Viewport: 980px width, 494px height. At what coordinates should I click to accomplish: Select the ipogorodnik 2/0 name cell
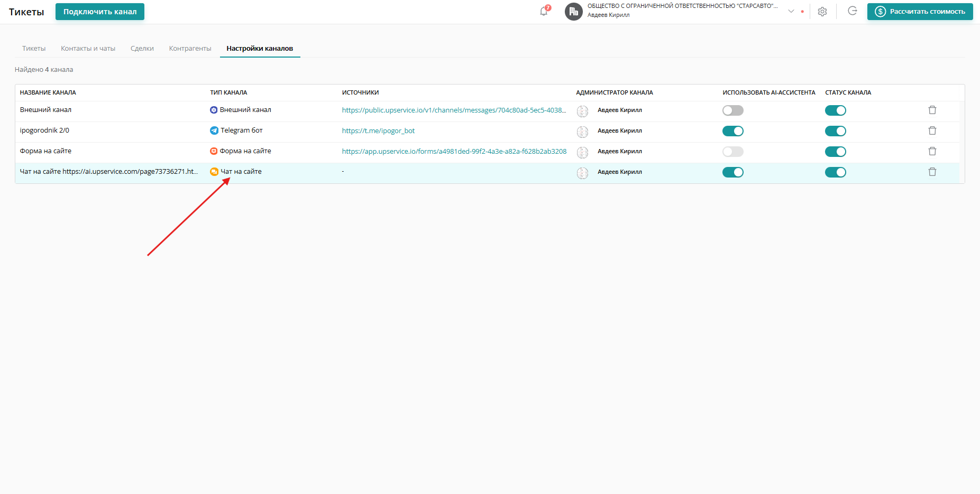pyautogui.click(x=44, y=131)
